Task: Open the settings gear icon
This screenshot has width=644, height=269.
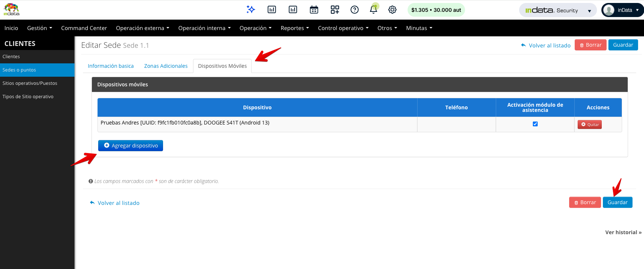Action: [x=392, y=10]
